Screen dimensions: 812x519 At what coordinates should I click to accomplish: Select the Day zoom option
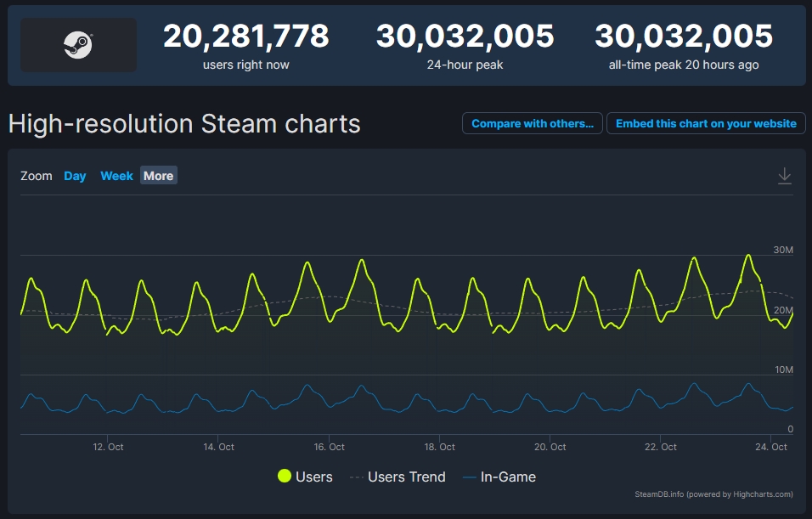[x=74, y=175]
